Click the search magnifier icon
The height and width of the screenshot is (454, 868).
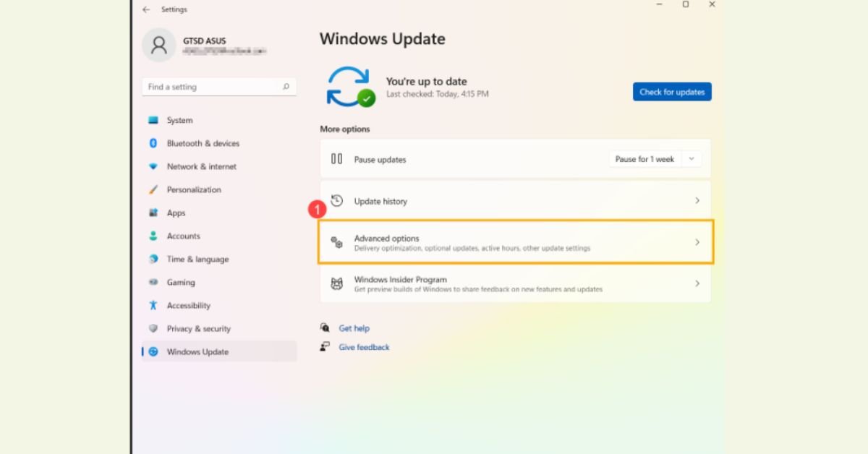(x=286, y=87)
